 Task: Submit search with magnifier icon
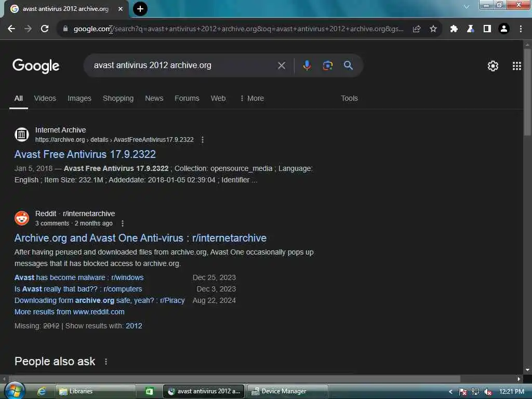(x=348, y=65)
